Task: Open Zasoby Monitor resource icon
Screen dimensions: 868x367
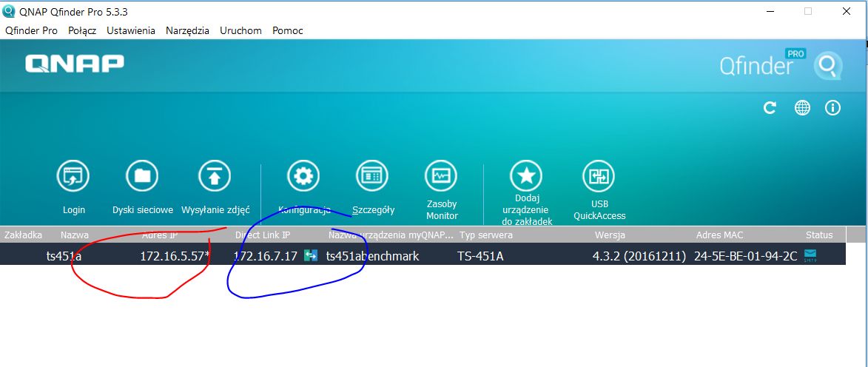Action: click(441, 176)
